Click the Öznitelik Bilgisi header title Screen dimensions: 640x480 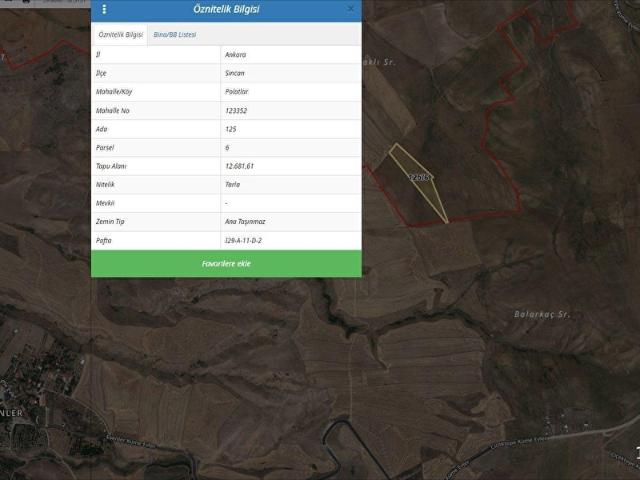click(225, 9)
